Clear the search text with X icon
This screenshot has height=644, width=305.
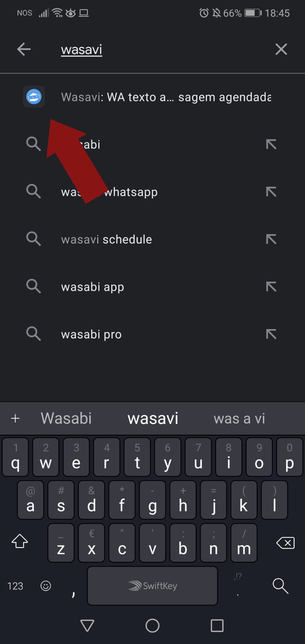281,49
